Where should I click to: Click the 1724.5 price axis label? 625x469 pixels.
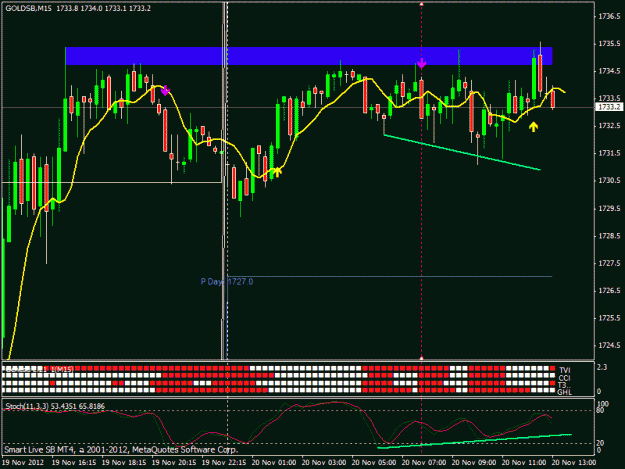609,345
